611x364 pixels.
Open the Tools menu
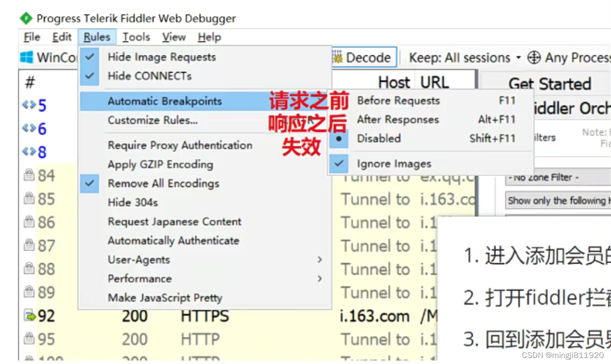(136, 37)
